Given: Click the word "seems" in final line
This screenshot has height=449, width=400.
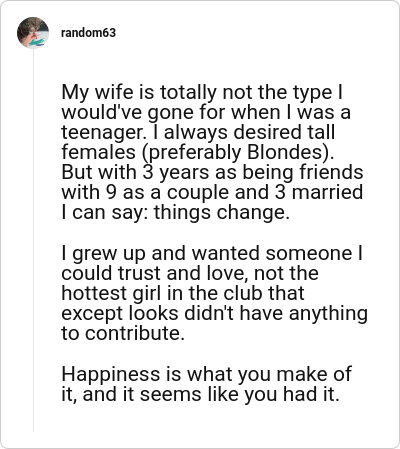Looking at the screenshot, I should (x=170, y=394).
